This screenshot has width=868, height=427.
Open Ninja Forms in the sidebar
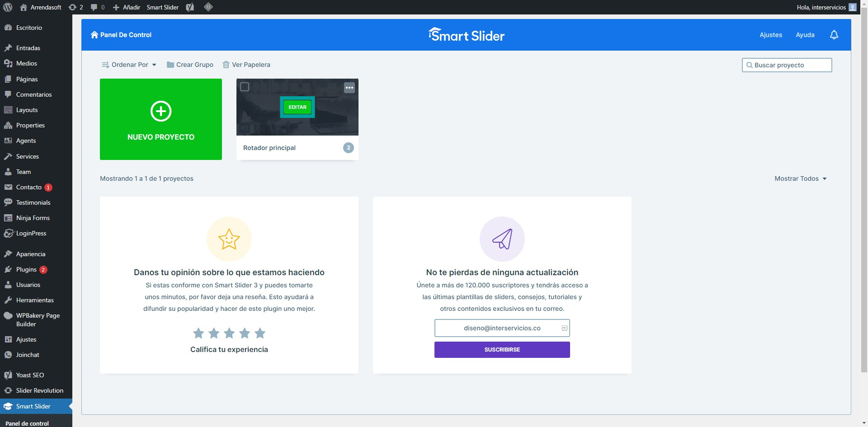point(36,218)
